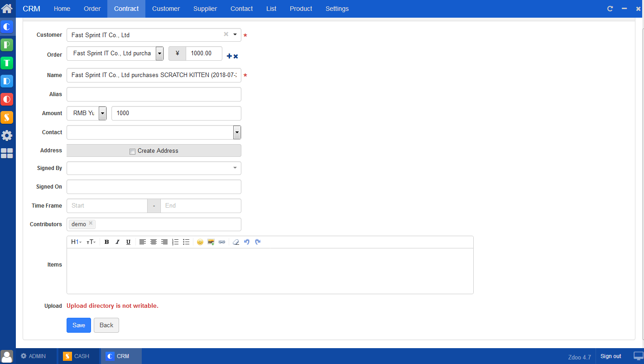Click the contract Name input field
The height and width of the screenshot is (364, 644).
154,75
